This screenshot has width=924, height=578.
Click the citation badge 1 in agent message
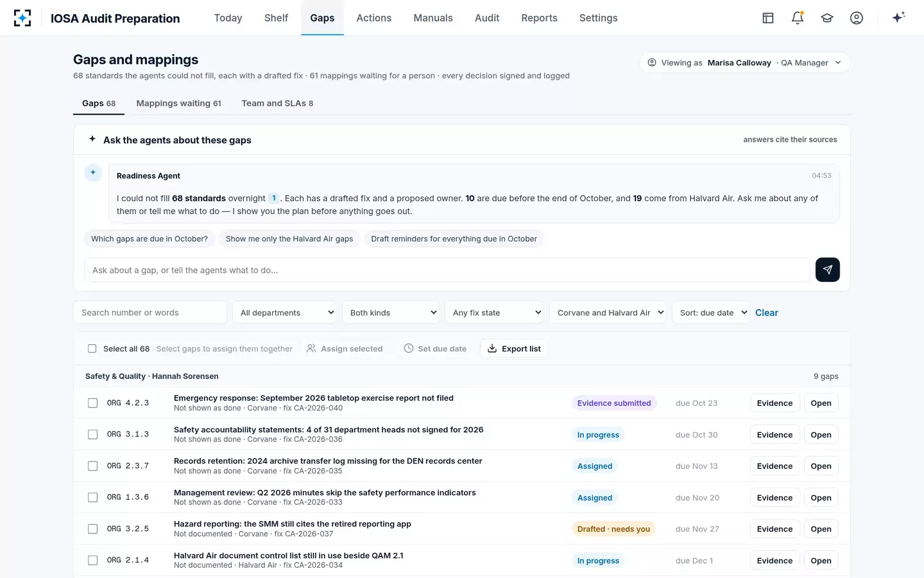point(273,198)
